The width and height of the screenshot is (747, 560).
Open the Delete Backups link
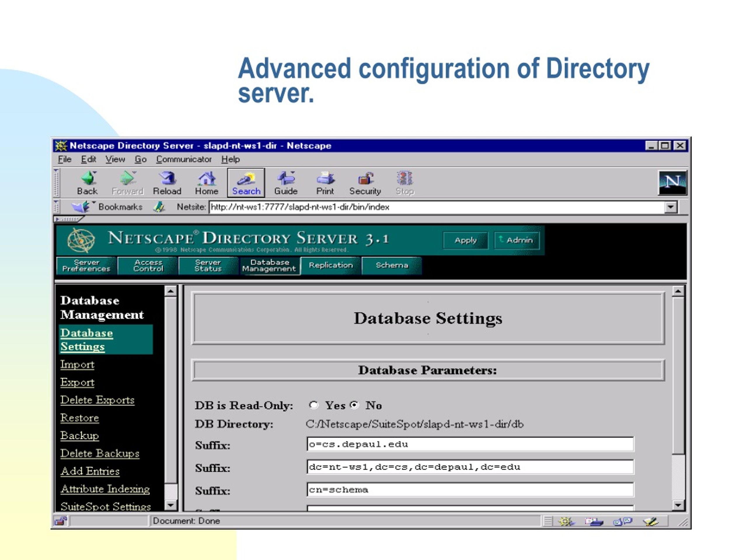tap(100, 453)
